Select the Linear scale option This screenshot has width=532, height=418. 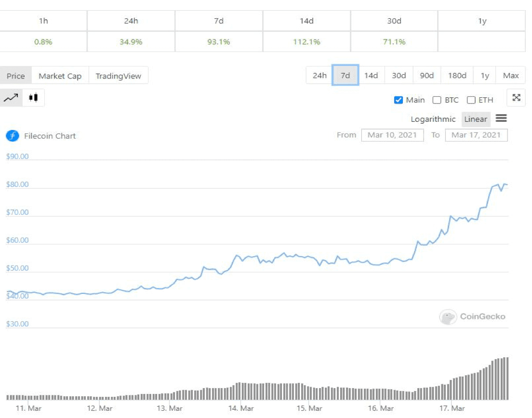tap(476, 119)
